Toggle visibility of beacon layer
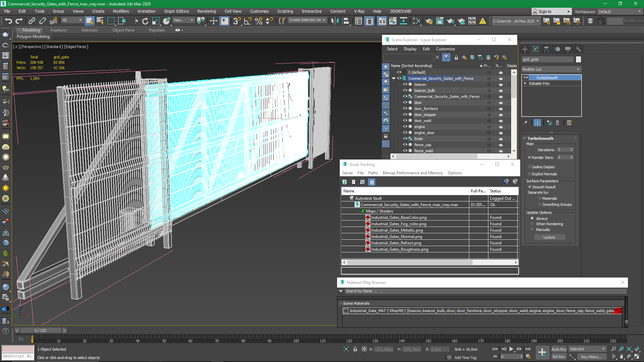This screenshot has height=362, width=644. click(405, 84)
